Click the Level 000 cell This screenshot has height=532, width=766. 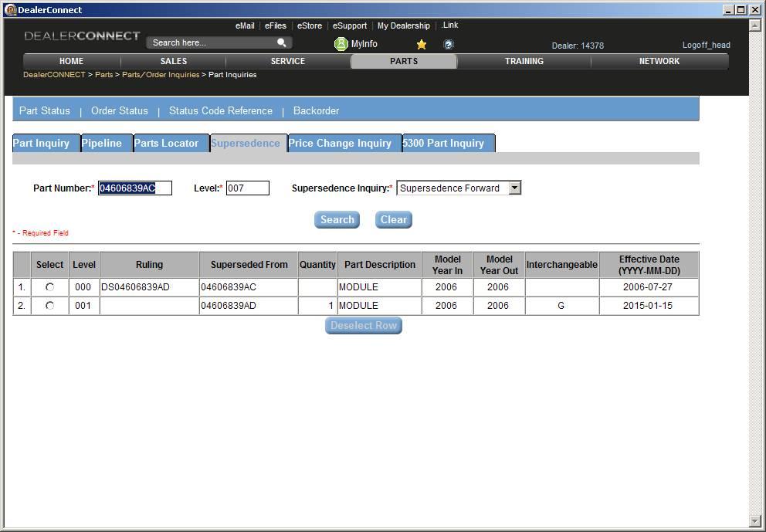(x=83, y=287)
